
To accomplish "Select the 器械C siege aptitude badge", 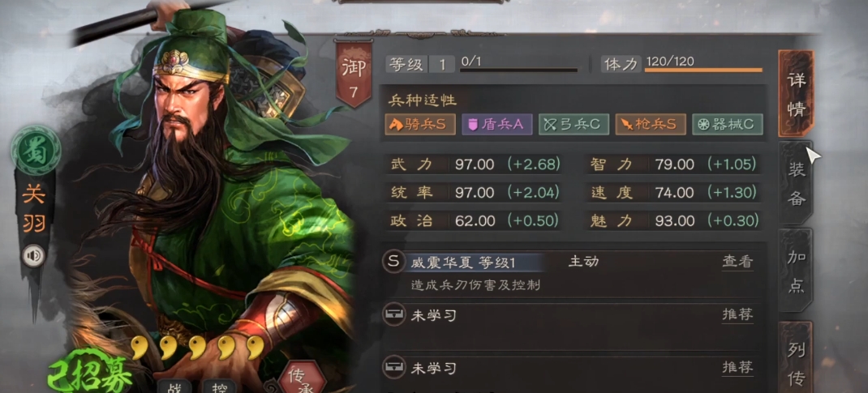I will pyautogui.click(x=725, y=124).
